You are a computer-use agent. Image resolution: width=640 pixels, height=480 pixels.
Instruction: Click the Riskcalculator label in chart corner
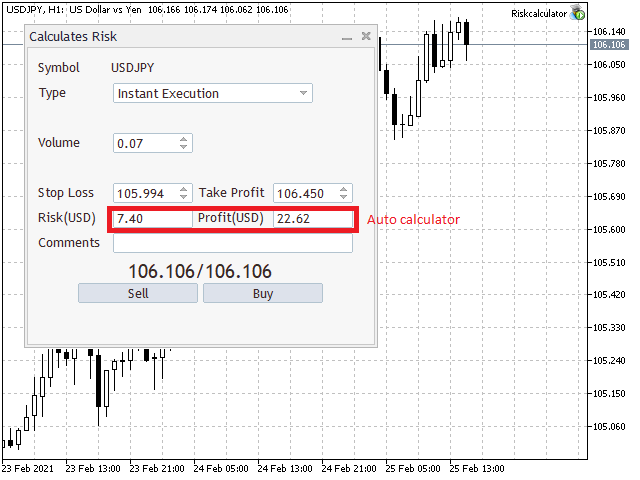539,13
